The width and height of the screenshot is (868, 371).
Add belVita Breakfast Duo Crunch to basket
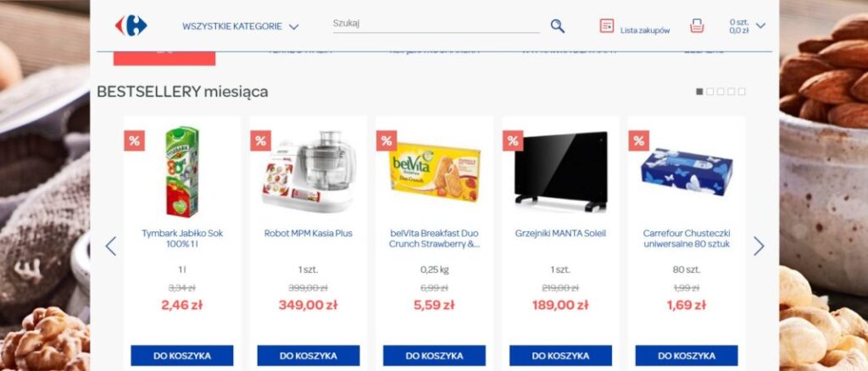point(435,356)
